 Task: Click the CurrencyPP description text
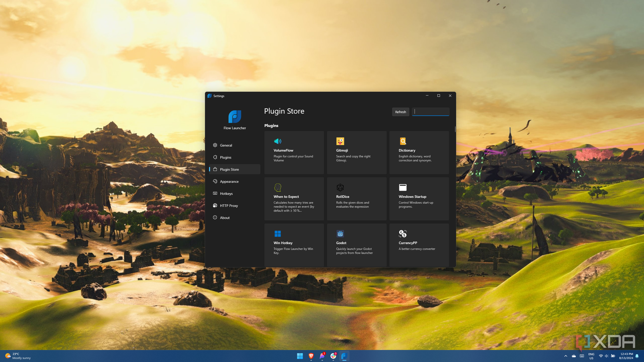417,249
